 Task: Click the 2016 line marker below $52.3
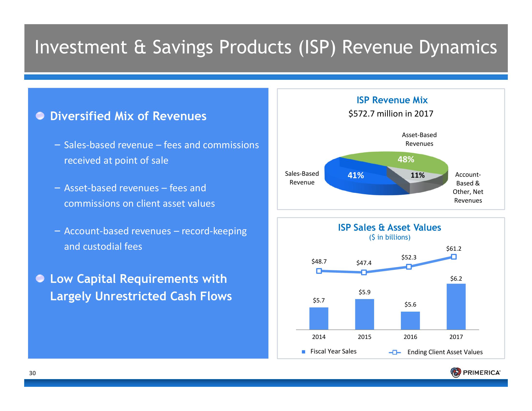tap(409, 267)
